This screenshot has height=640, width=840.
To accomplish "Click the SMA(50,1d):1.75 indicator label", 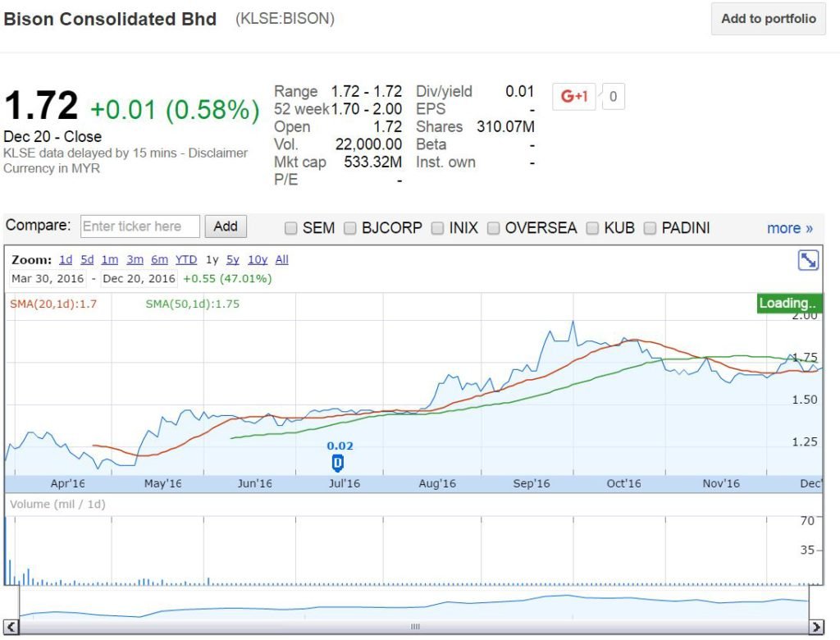I will coord(192,304).
